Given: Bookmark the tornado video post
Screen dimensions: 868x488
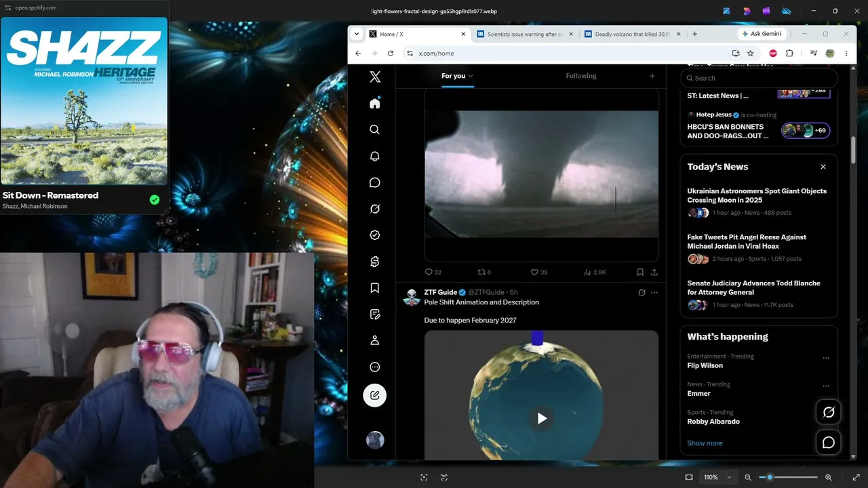Looking at the screenshot, I should 640,272.
